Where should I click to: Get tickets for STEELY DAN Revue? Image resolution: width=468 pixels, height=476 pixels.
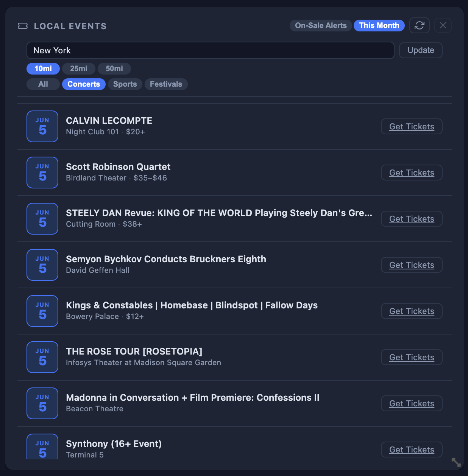pyautogui.click(x=412, y=219)
